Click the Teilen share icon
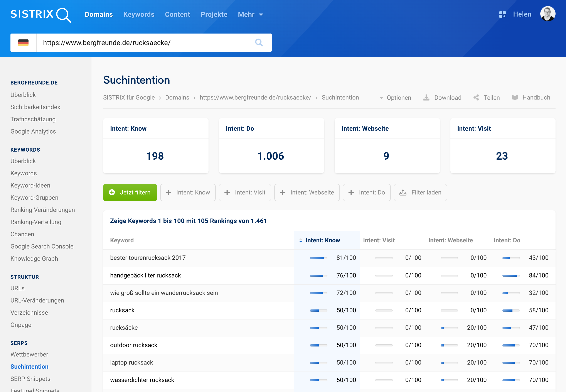 476,98
